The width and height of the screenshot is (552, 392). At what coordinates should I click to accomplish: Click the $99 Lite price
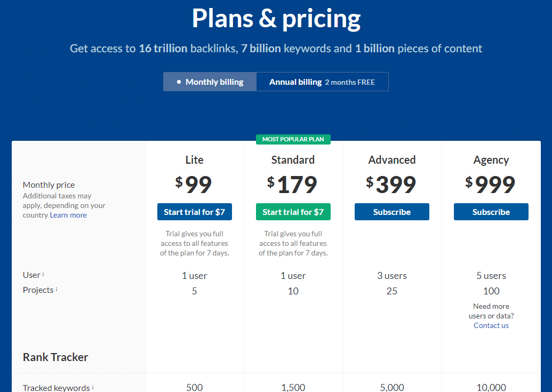(194, 185)
